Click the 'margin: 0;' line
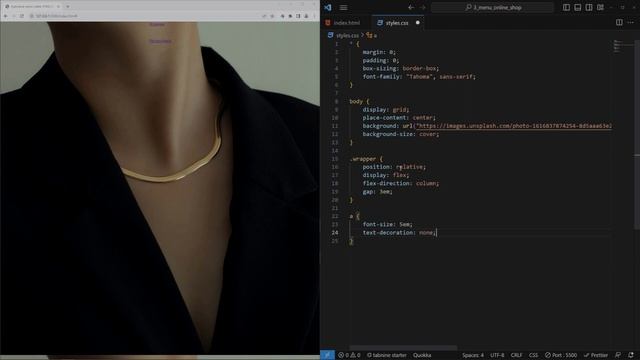This screenshot has height=360, width=640. [x=379, y=52]
